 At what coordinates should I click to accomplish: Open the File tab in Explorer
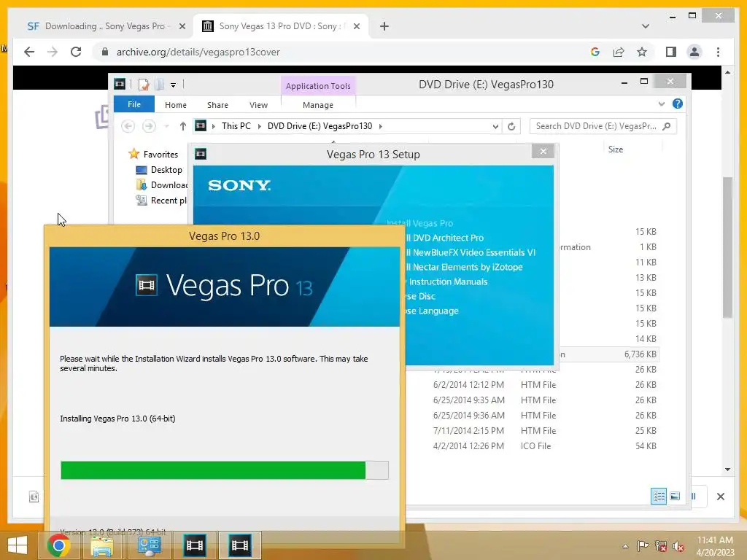[x=134, y=104]
